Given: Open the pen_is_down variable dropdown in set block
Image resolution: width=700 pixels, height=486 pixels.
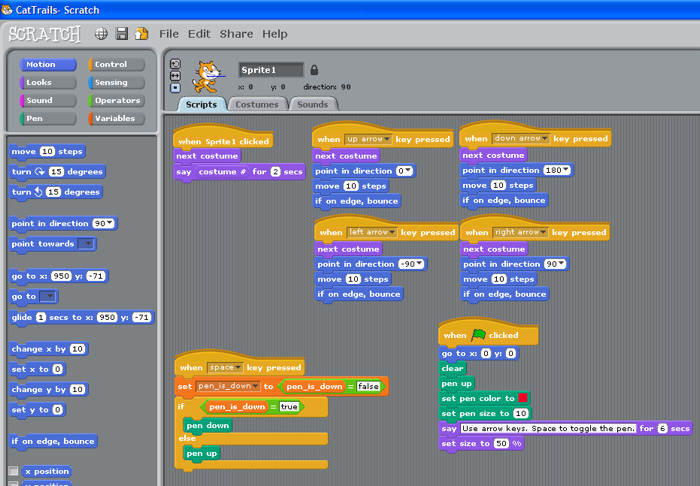Looking at the screenshot, I should [x=255, y=386].
